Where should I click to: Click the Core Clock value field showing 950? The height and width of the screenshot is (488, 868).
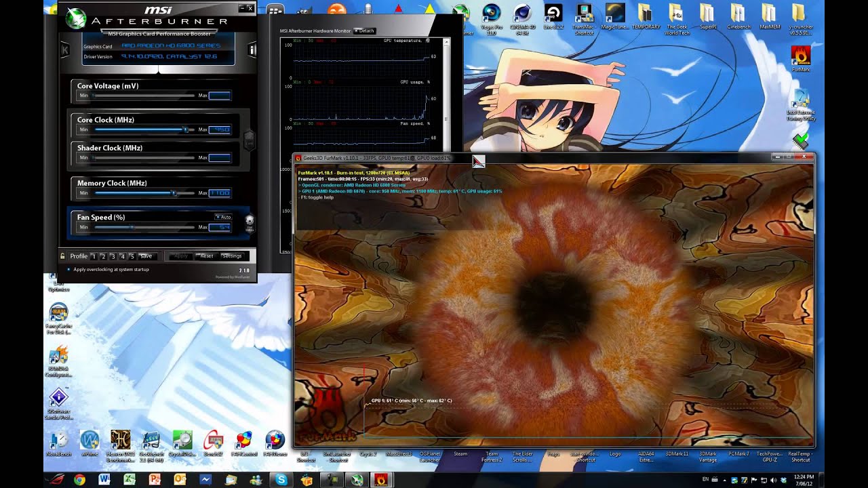[220, 129]
